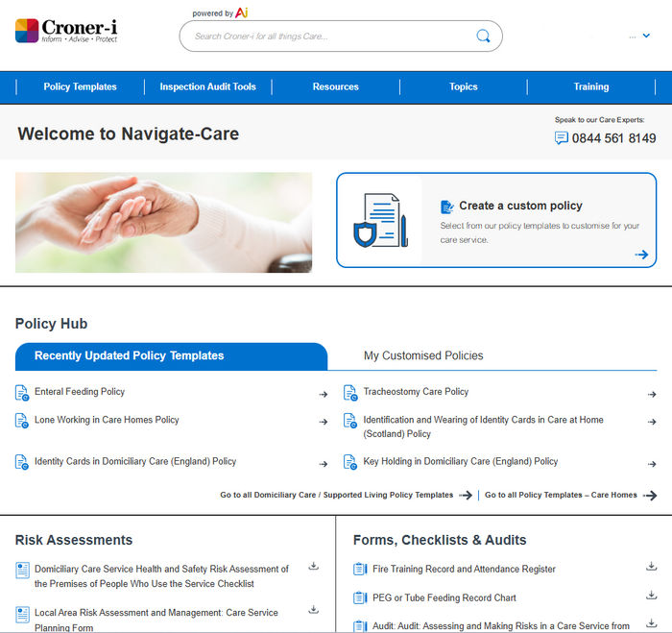Open the Inspection Audit Tools menu
Screen dimensions: 672x633
point(207,86)
